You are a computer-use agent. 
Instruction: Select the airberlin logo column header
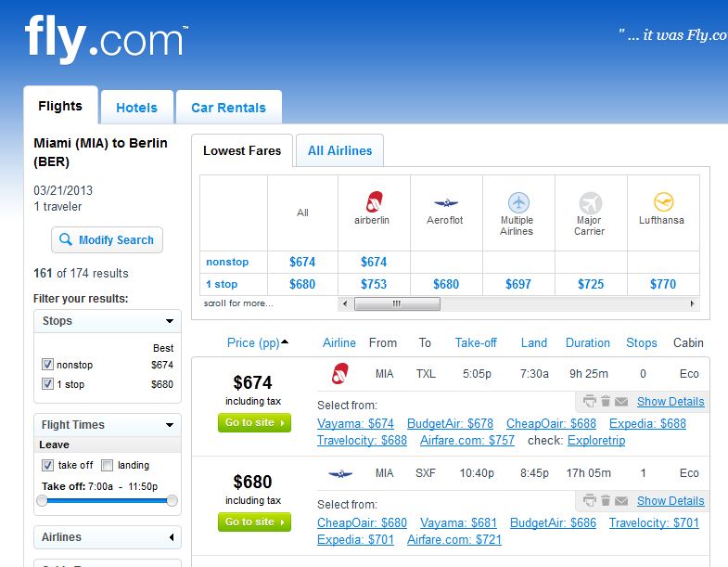pyautogui.click(x=374, y=202)
